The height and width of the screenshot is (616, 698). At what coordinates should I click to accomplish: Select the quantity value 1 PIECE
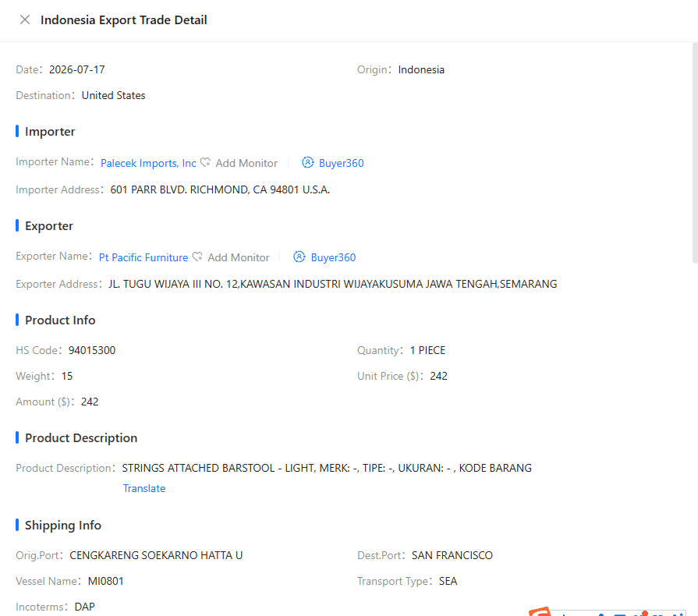427,350
